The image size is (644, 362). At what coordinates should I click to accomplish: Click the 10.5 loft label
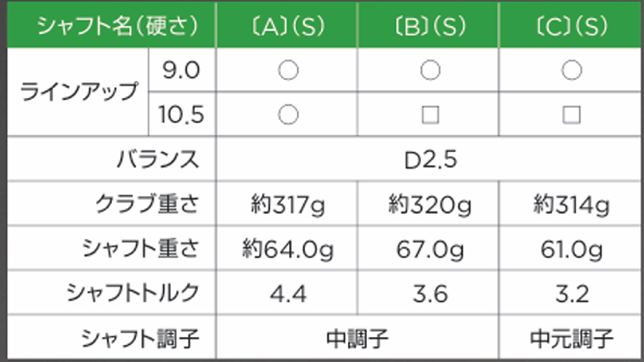181,114
